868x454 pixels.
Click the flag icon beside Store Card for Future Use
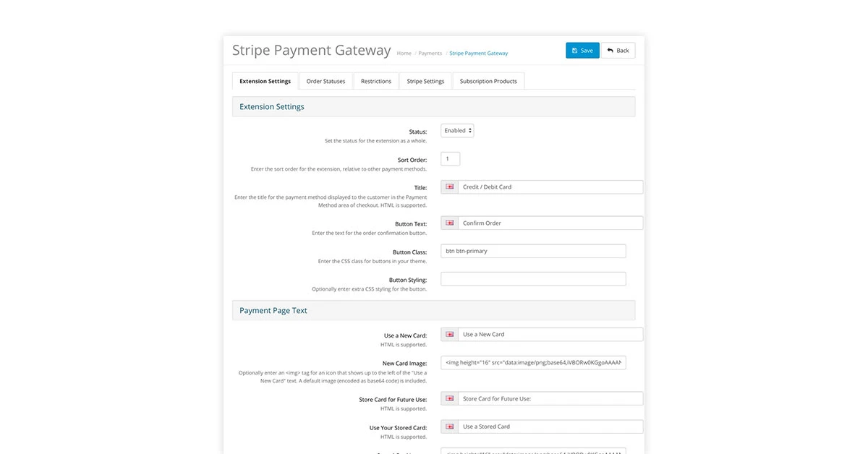[x=448, y=398]
